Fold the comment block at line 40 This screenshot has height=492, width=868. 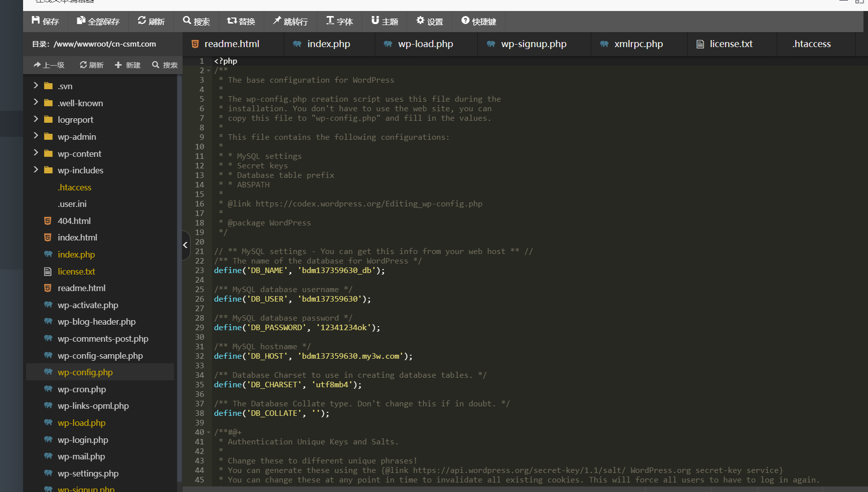209,432
